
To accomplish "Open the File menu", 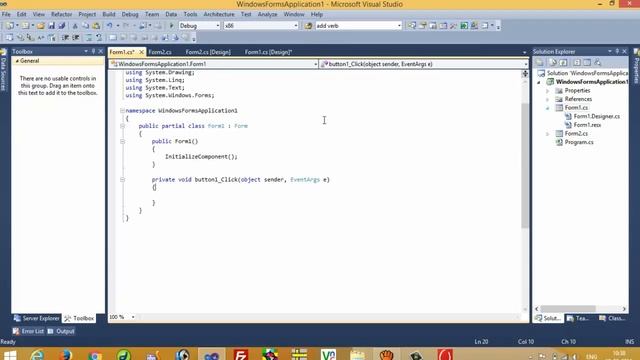I will tap(6, 14).
